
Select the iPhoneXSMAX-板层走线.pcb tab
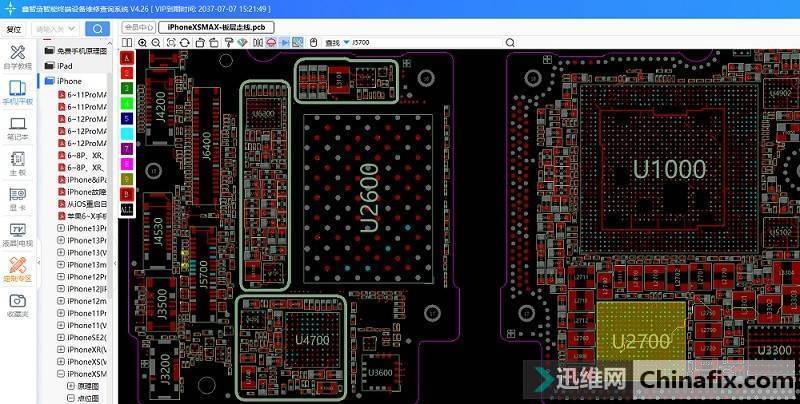tap(217, 27)
